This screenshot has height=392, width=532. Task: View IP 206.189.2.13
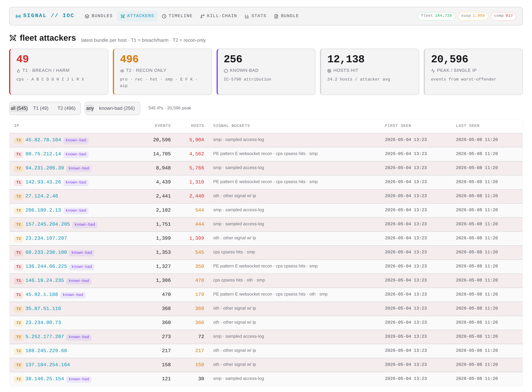click(x=43, y=210)
